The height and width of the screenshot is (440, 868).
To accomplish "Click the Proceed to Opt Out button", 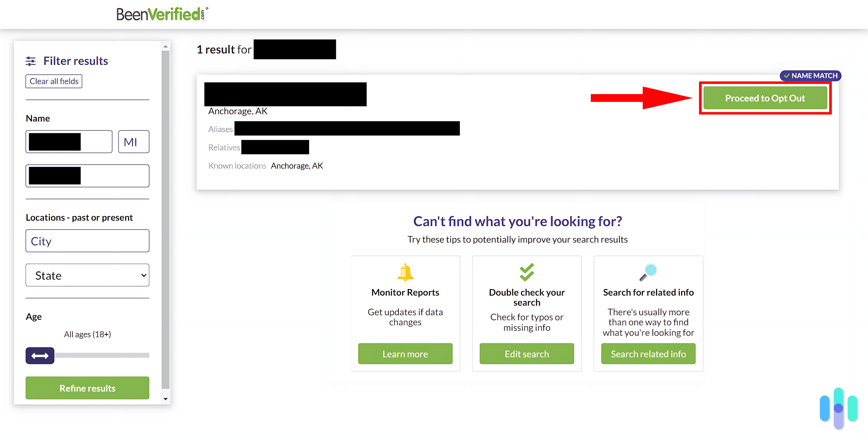I will 765,98.
